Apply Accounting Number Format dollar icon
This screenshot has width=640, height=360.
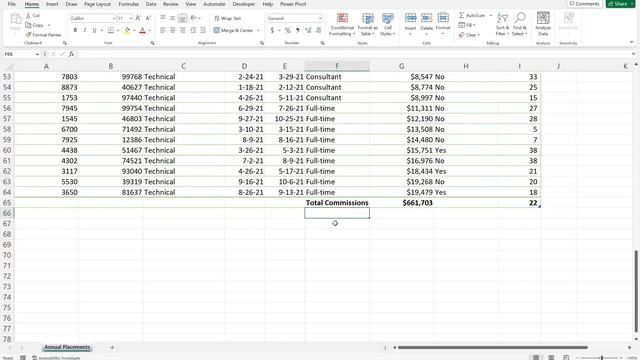(x=272, y=31)
